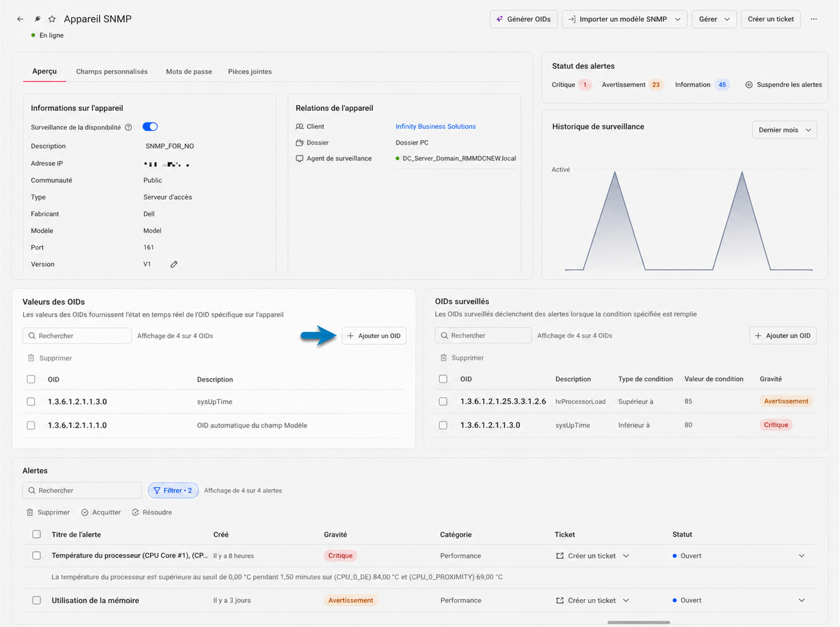Open ticket dropdown arrow for mémoire alert

pyautogui.click(x=626, y=600)
